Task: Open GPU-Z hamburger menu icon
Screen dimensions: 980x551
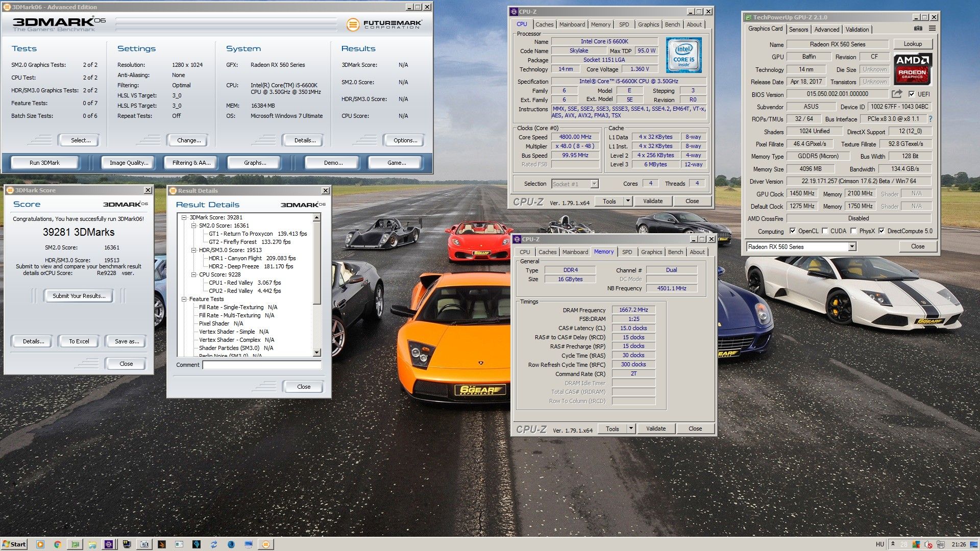Action: pyautogui.click(x=932, y=29)
